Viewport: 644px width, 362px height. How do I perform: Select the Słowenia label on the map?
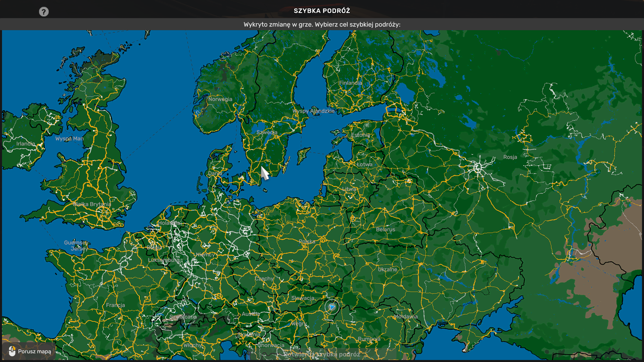click(249, 334)
